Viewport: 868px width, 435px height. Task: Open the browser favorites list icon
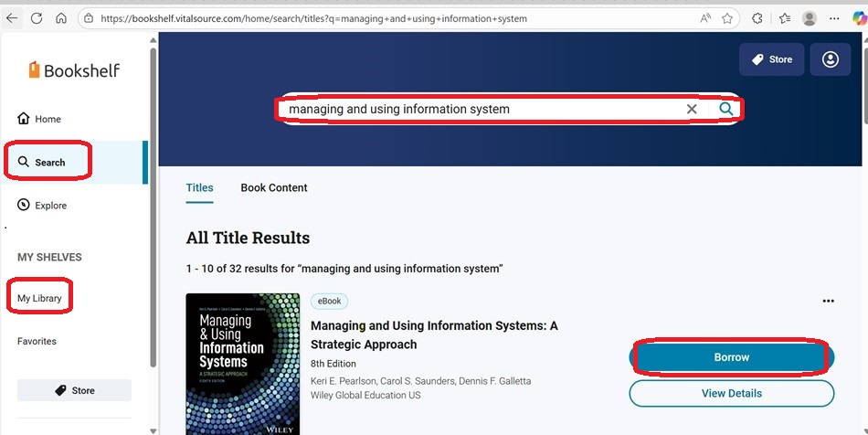[785, 18]
